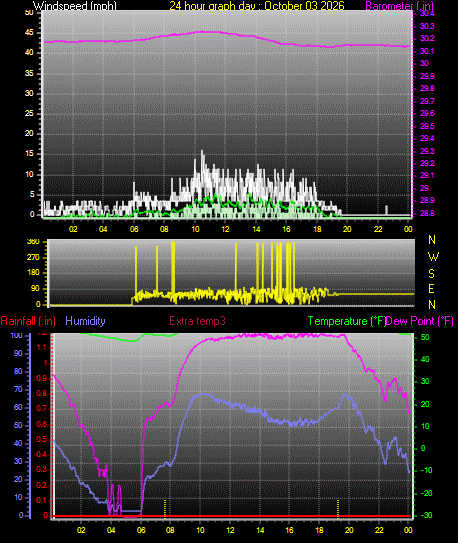The height and width of the screenshot is (543, 458).
Task: Click the 29.5 barometer axis value
Action: pyautogui.click(x=427, y=126)
